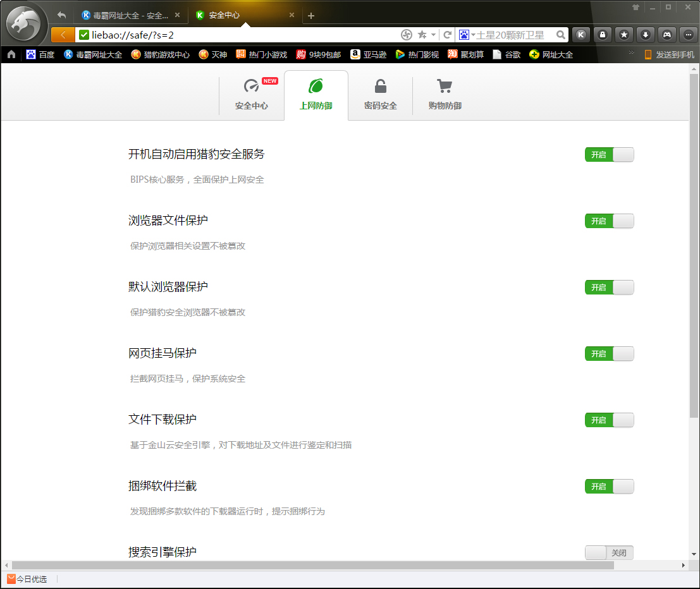Switch to the 安全中心 tab with NEW badge
700x589 pixels.
point(252,95)
